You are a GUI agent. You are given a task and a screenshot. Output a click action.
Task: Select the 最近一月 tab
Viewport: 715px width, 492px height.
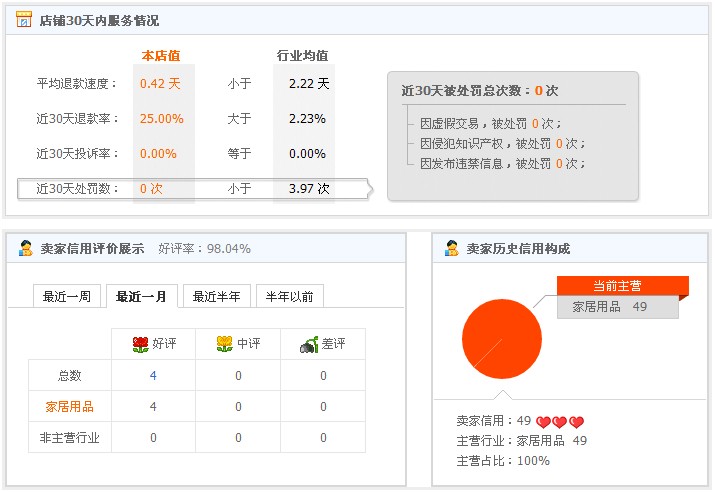141,297
